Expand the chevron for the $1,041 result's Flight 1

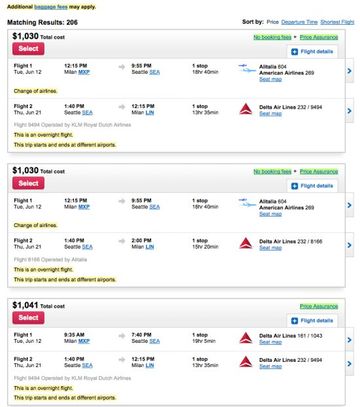tap(349, 340)
